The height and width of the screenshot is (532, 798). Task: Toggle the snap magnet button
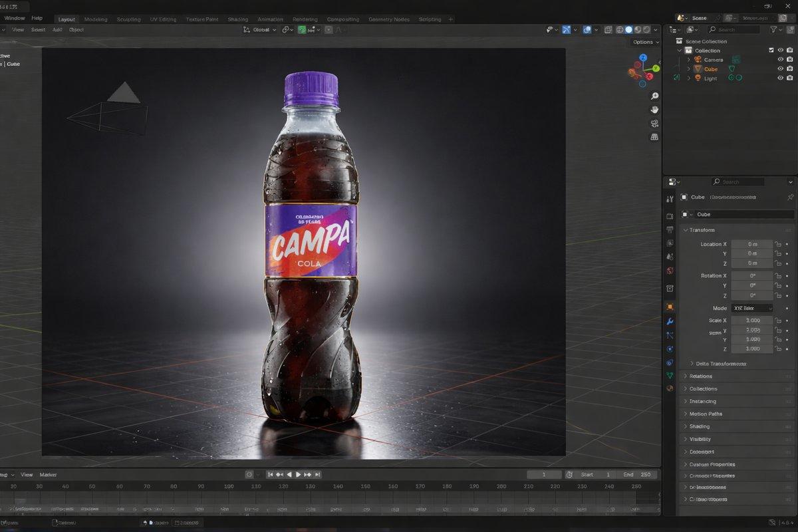(x=303, y=29)
